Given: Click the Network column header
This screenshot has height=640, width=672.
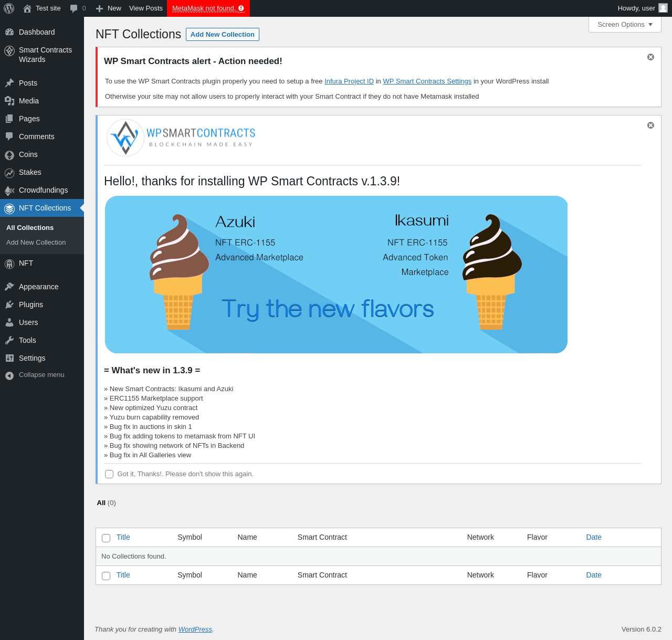Looking at the screenshot, I should tap(480, 537).
